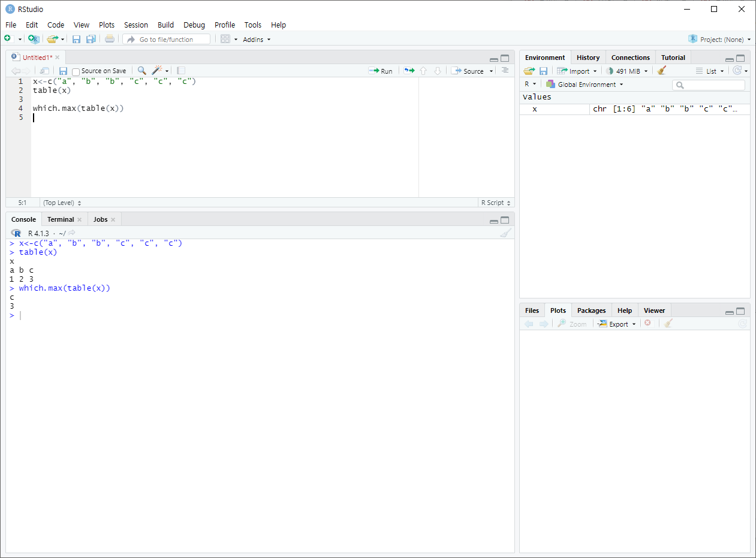
Task: Open New File dropdown arrow
Action: pos(20,40)
